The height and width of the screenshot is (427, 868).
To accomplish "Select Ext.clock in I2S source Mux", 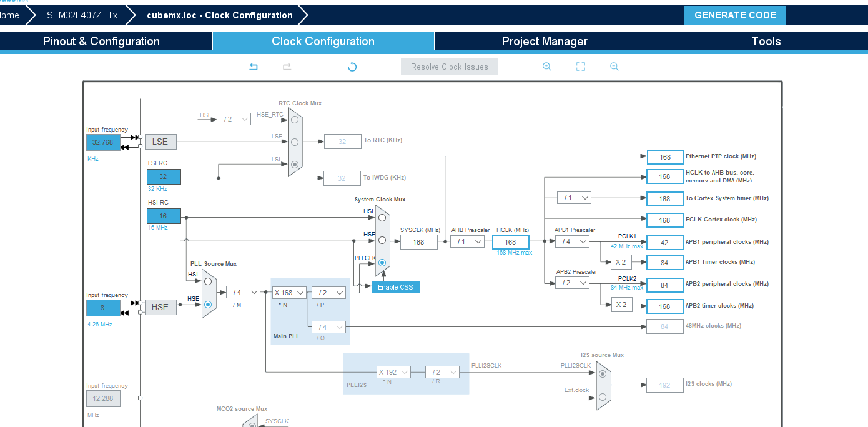I will (x=603, y=397).
